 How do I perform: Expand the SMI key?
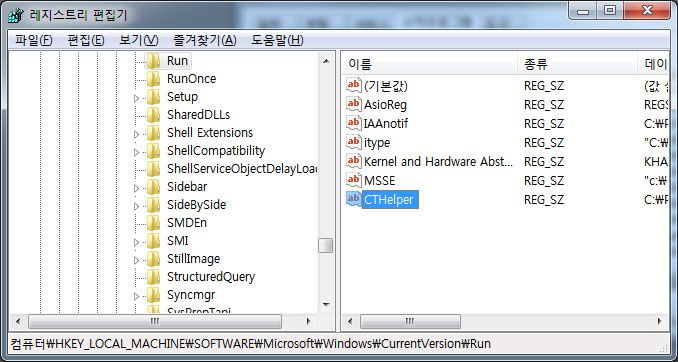[x=137, y=242]
